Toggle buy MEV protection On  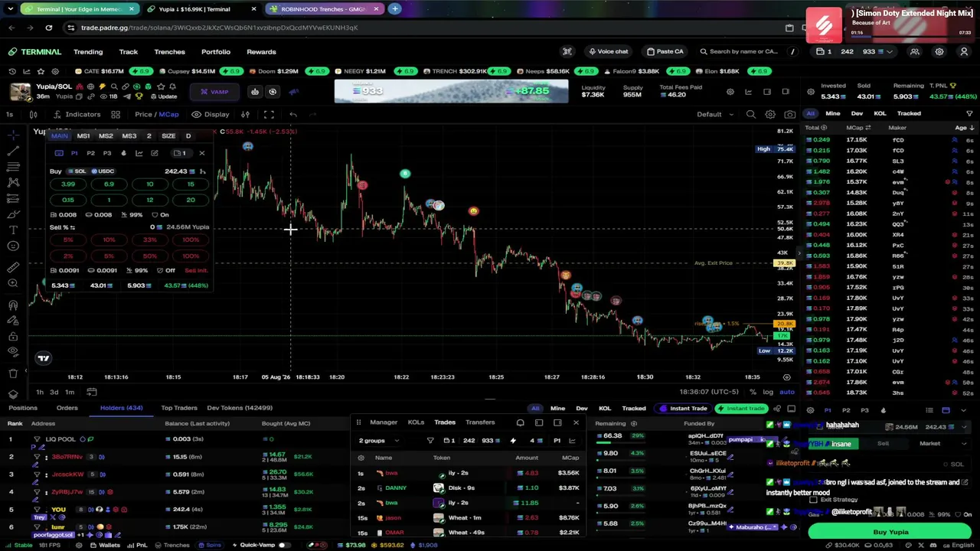pos(160,215)
